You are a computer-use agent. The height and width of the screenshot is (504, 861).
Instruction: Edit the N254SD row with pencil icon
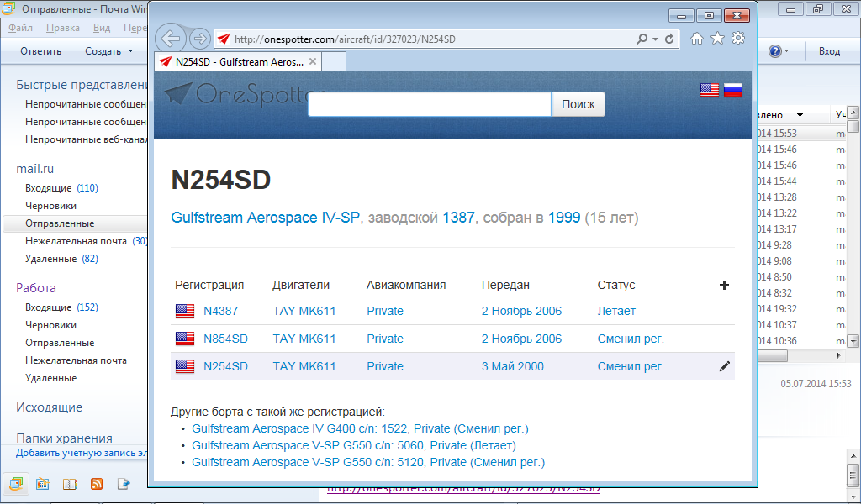tap(725, 366)
